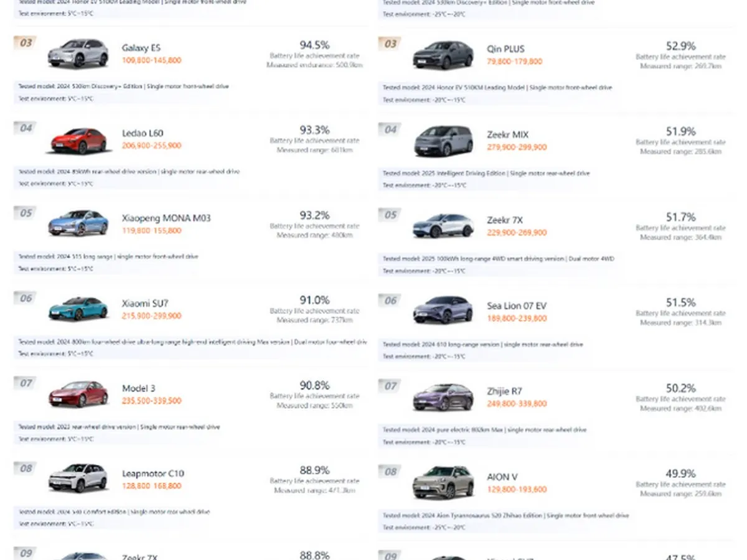
Task: Open the Xiaopeng MONA M03 name link
Action: (166, 218)
